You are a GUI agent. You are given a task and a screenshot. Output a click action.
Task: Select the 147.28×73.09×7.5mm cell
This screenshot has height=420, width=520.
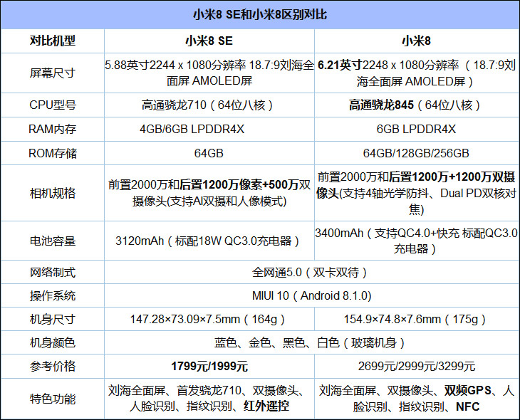(x=209, y=319)
